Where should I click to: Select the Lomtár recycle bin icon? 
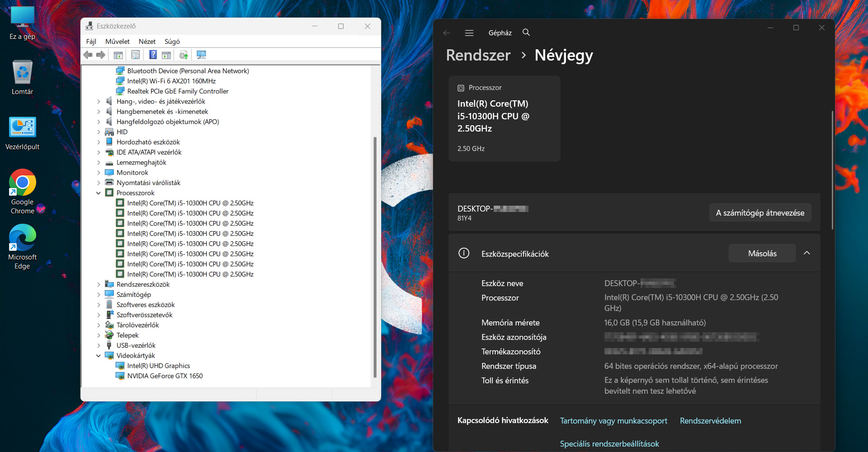(22, 78)
